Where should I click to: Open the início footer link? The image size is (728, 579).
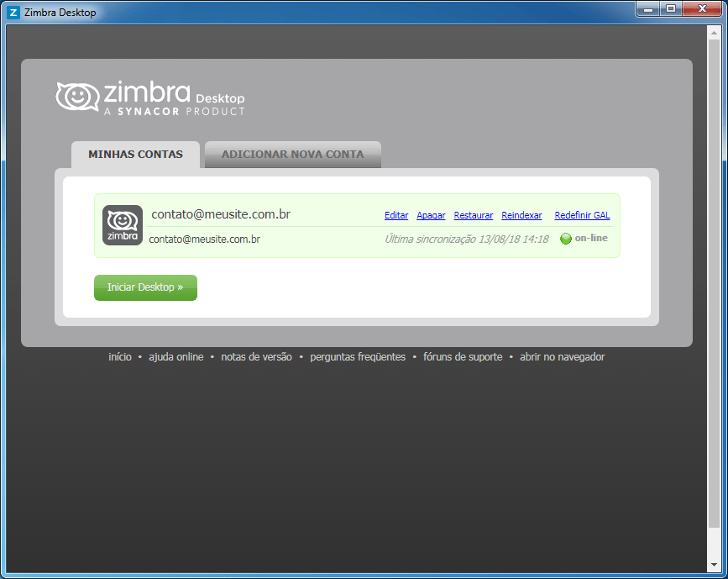point(120,357)
